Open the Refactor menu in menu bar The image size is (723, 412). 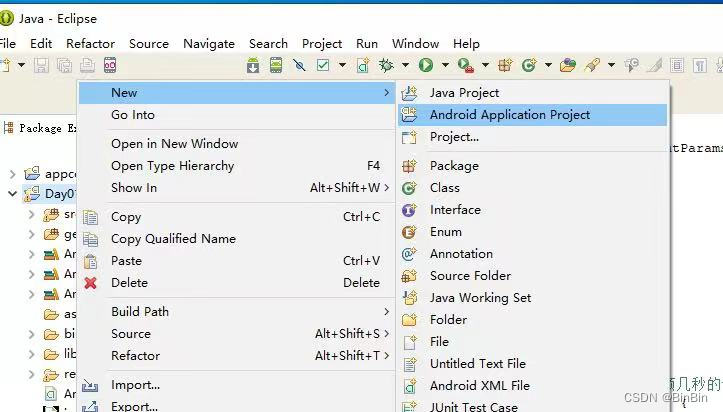click(x=90, y=44)
